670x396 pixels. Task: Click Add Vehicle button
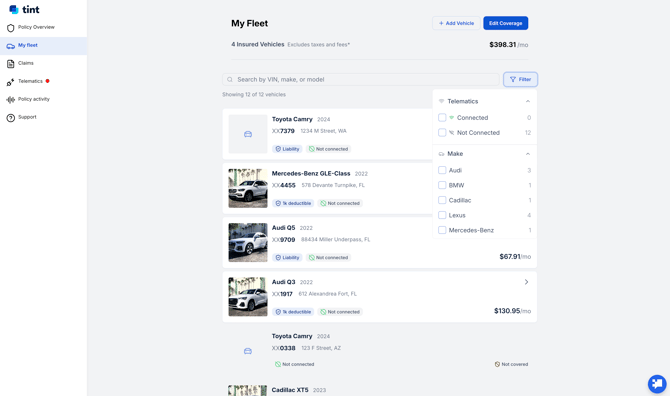click(456, 23)
